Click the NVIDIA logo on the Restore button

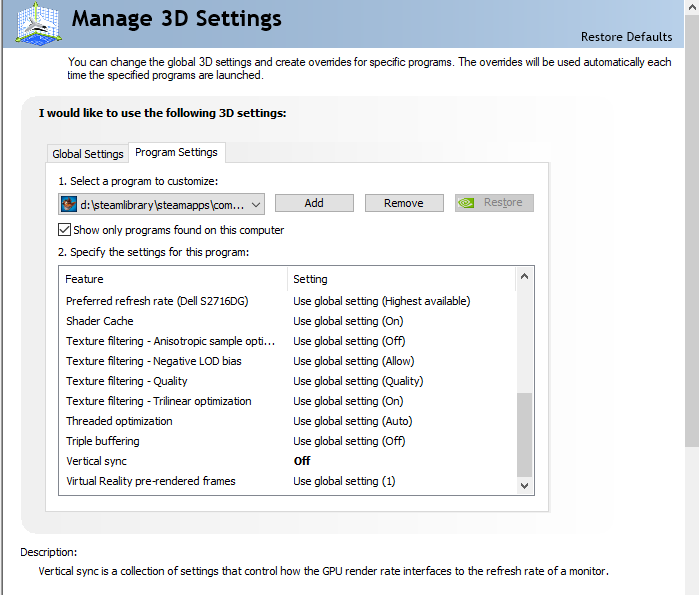point(467,203)
